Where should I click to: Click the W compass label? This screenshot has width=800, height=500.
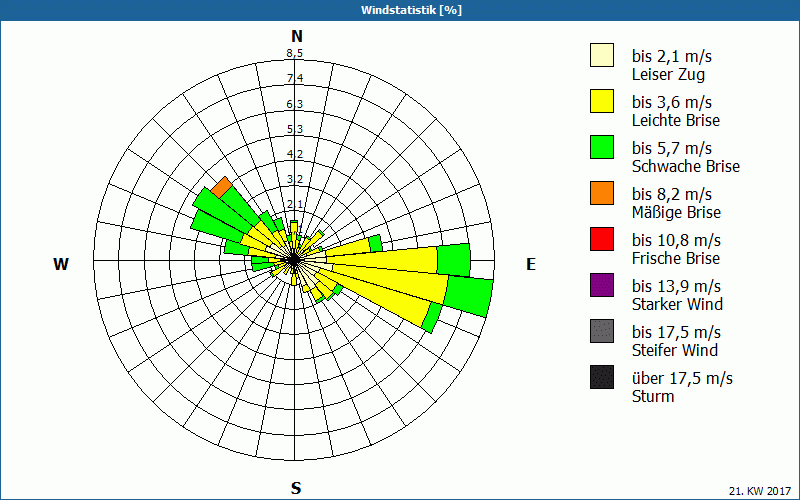(x=61, y=264)
